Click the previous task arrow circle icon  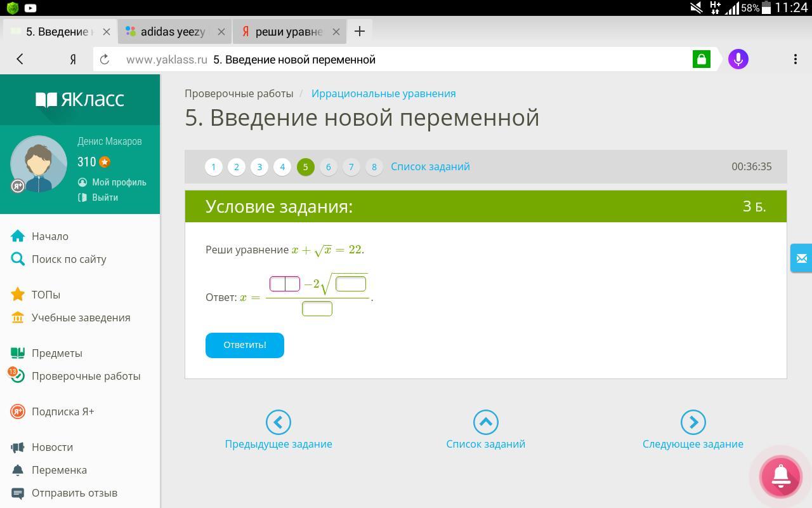(278, 422)
